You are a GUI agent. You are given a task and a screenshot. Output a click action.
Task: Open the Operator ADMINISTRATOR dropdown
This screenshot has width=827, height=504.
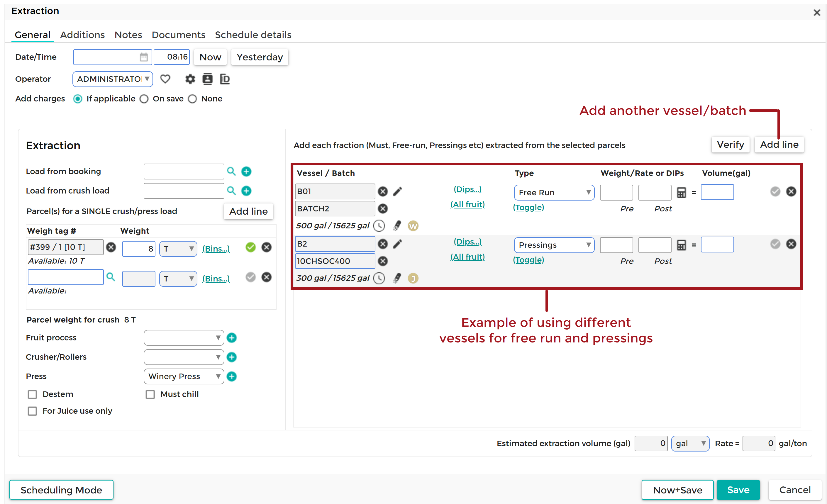pos(113,79)
